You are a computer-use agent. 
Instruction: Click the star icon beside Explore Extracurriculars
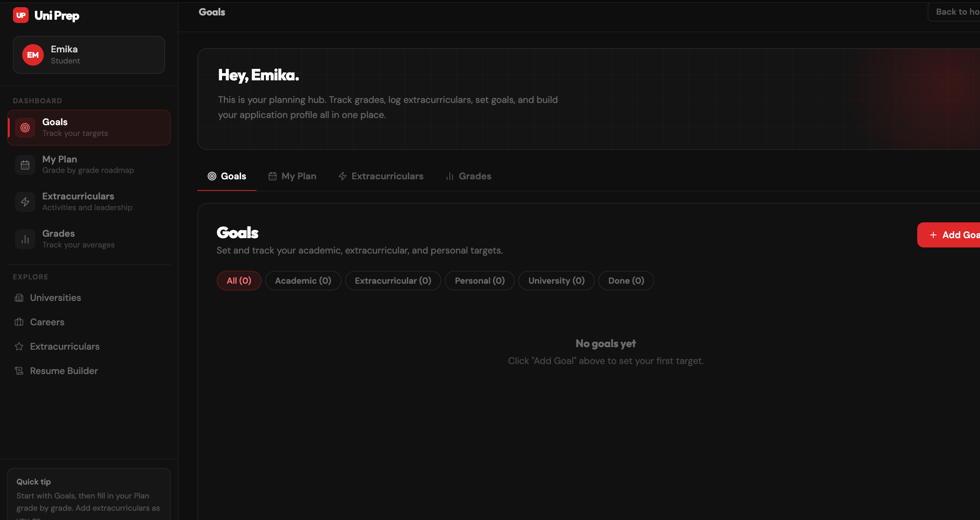coord(19,346)
